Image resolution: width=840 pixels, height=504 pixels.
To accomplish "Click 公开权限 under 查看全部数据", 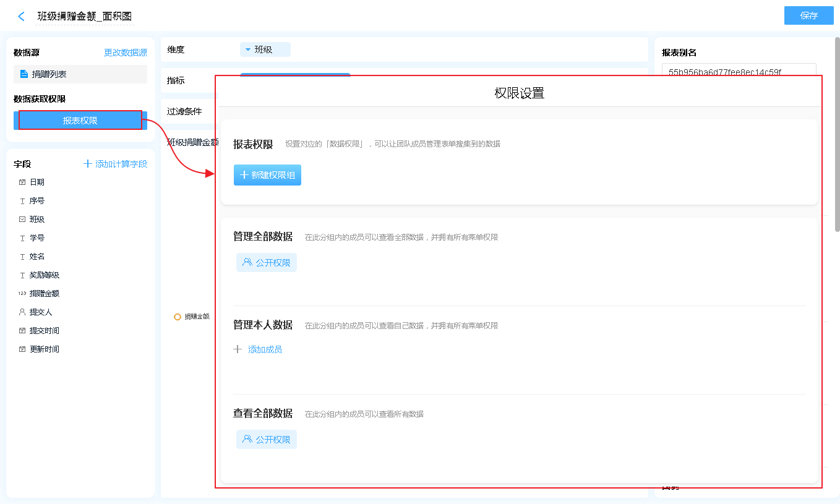I will pos(267,440).
